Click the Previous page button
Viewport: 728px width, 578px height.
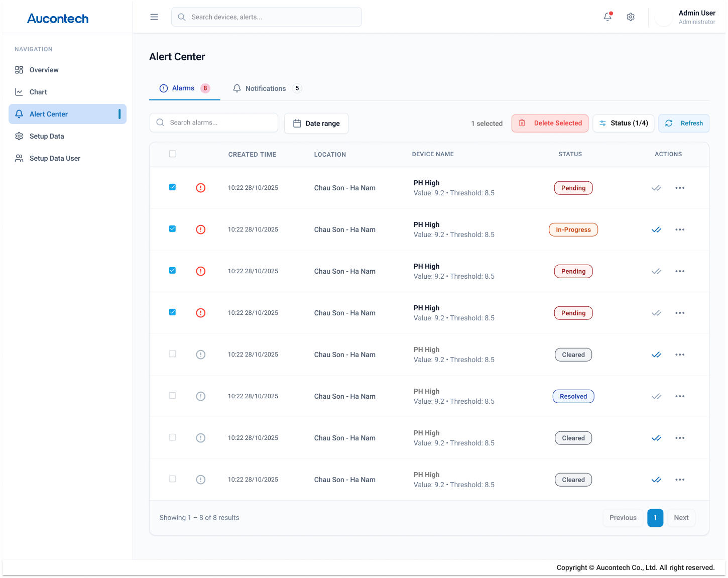tap(623, 518)
